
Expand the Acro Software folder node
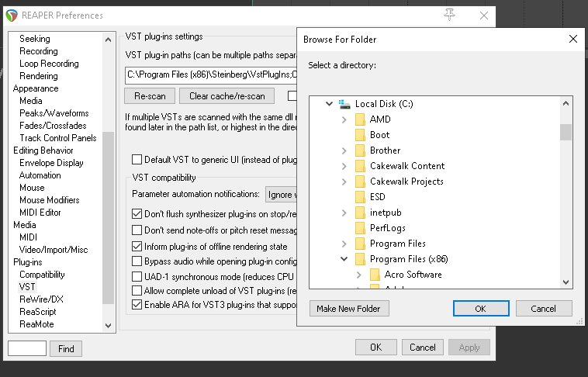pos(359,275)
